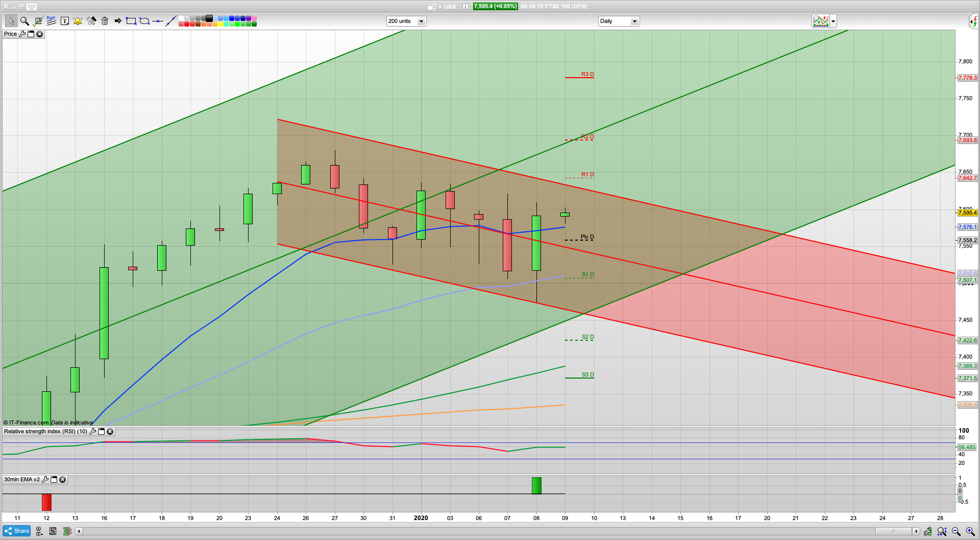Maximize the Price panel window icon
980x540 pixels.
(31, 34)
